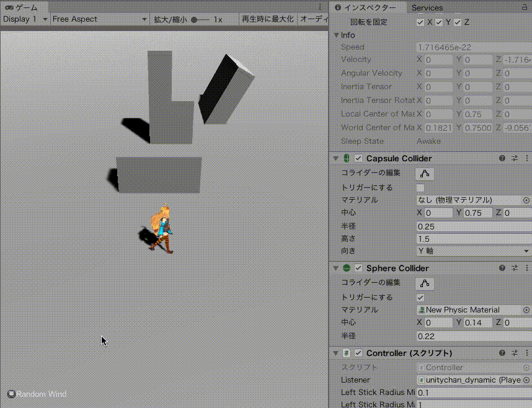Click the unitychan_dynamic Listener field

(x=468, y=379)
